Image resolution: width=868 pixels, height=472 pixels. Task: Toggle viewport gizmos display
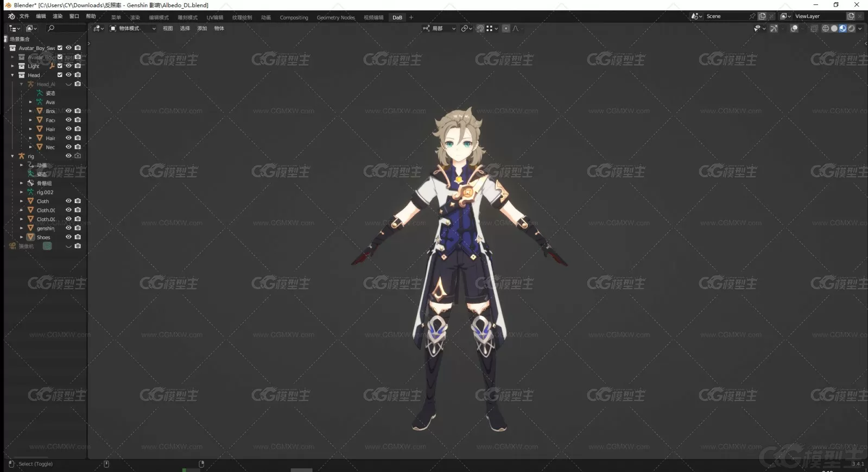tap(774, 28)
